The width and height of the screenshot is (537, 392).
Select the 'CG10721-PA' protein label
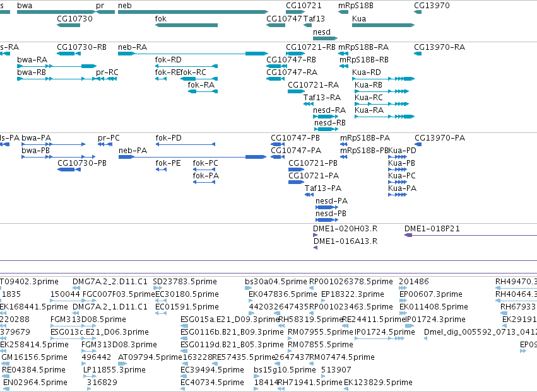tap(314, 176)
